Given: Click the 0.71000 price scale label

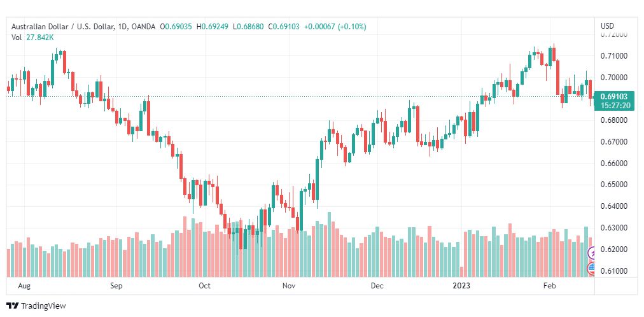Looking at the screenshot, I should click(x=613, y=56).
